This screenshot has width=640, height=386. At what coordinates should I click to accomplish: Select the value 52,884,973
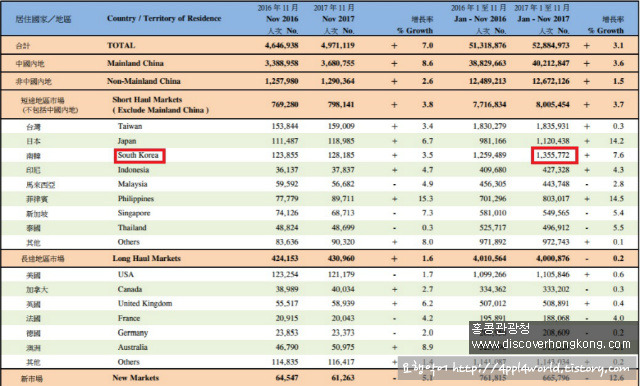[551, 45]
